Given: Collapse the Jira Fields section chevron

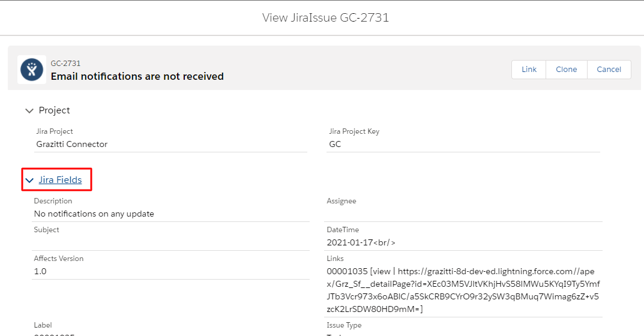Looking at the screenshot, I should (x=29, y=181).
